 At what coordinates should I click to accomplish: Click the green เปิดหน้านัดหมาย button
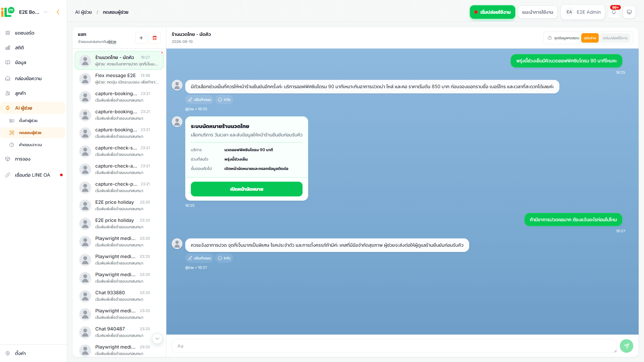(247, 189)
